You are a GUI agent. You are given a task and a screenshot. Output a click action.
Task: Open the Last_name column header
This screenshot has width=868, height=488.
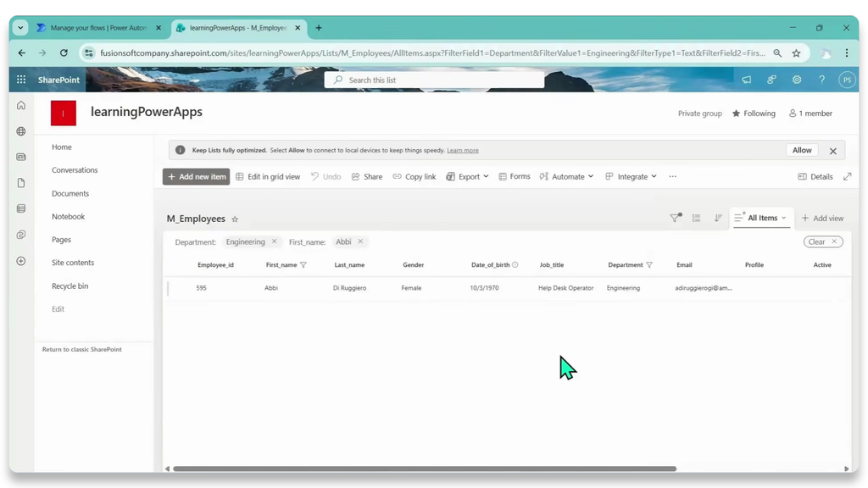(349, 265)
